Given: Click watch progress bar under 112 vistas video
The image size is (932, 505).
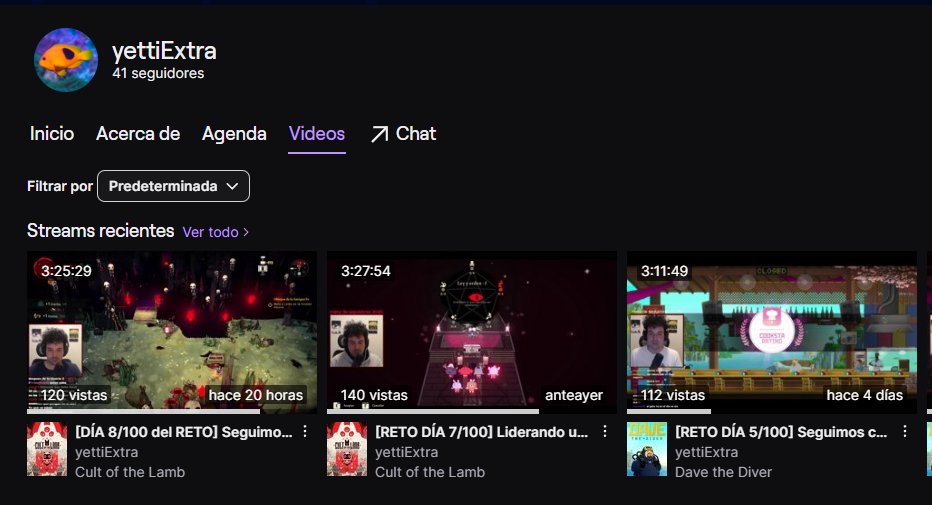Looking at the screenshot, I should click(772, 411).
